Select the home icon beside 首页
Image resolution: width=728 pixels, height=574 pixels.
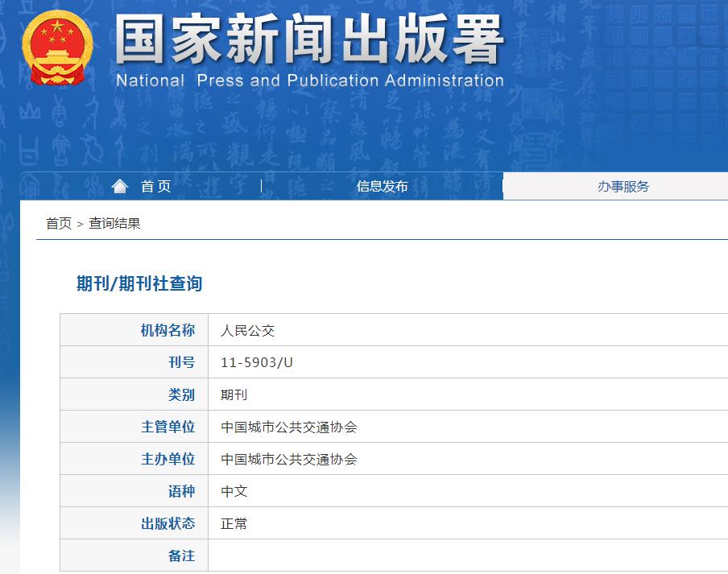tap(119, 186)
